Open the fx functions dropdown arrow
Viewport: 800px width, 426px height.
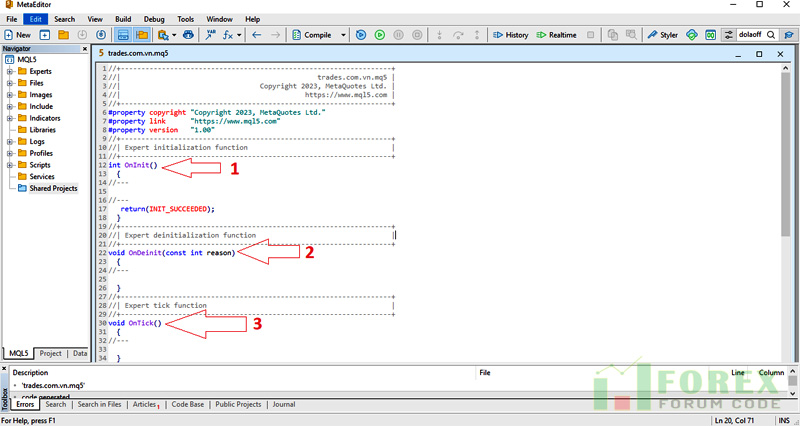click(x=241, y=35)
